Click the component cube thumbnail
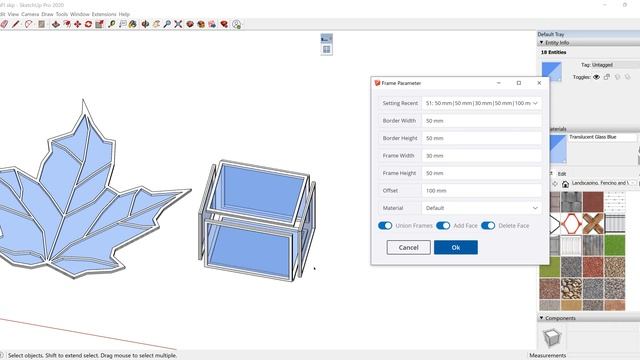This screenshot has width=640, height=360. 552,338
